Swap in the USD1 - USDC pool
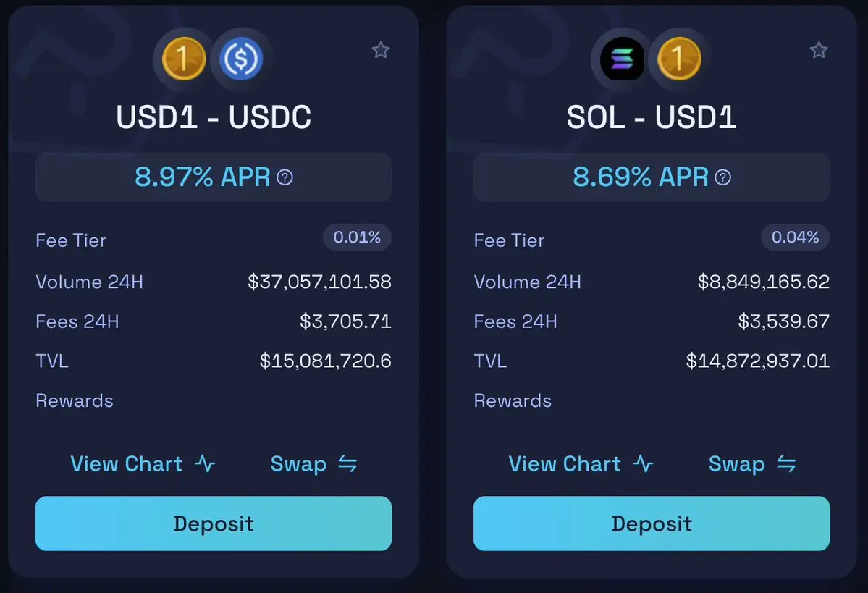This screenshot has height=593, width=868. click(313, 464)
